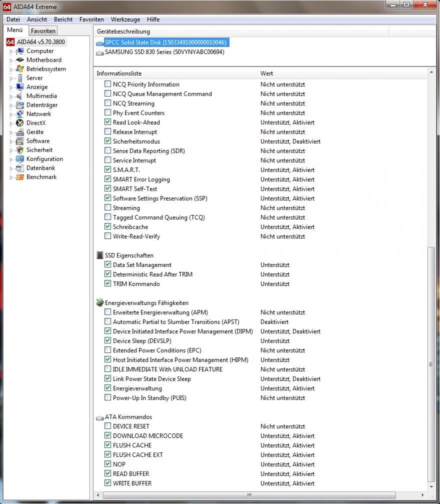Viewport: 440px width, 504px height.
Task: Click the Wert column header
Action: [x=342, y=73]
